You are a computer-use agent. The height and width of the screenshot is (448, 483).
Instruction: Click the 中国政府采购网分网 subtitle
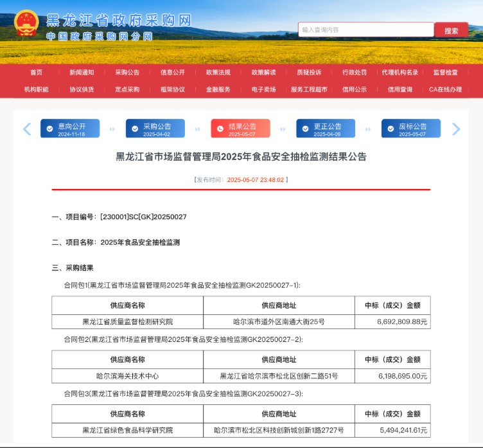click(x=100, y=37)
